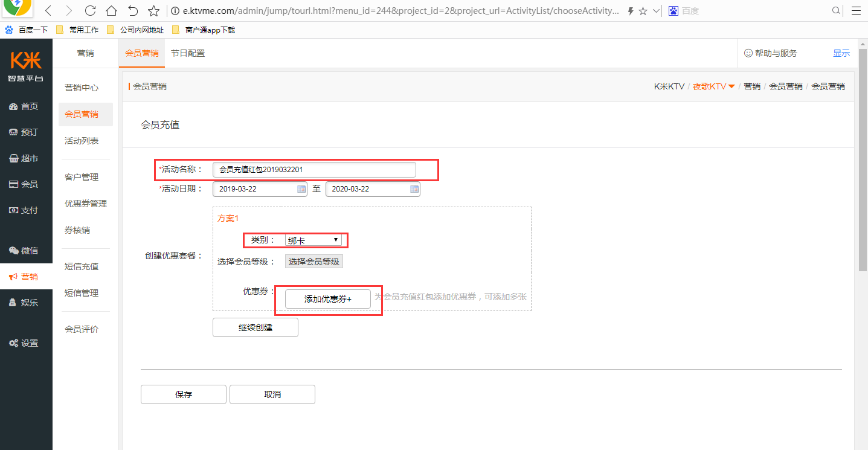868x450 pixels.
Task: Click the K米 智慧平台 logo
Action: pos(26,65)
